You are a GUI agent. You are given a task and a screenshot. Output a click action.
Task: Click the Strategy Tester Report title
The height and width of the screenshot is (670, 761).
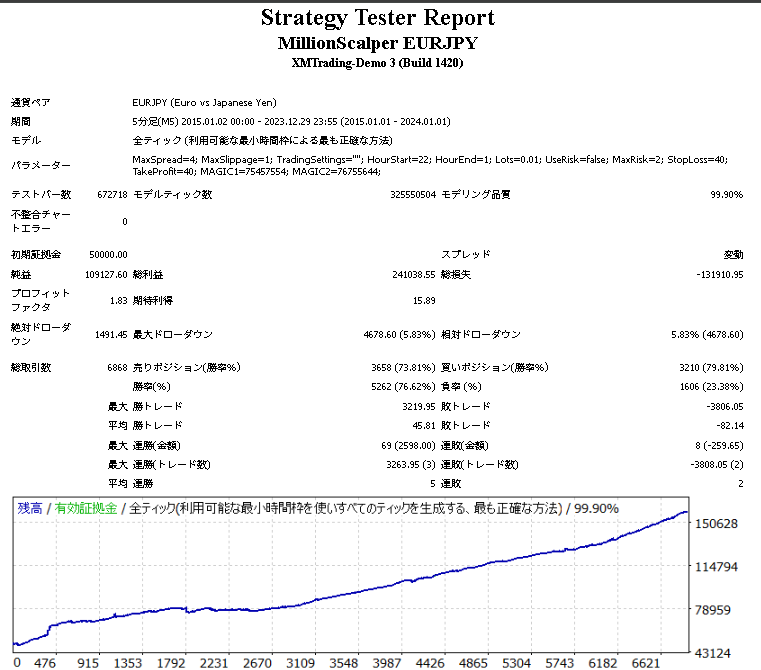[378, 18]
